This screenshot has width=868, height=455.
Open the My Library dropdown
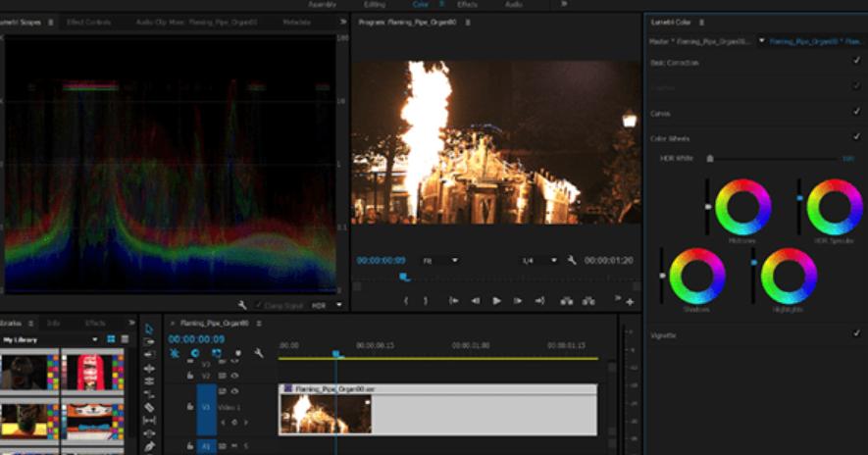click(x=95, y=339)
